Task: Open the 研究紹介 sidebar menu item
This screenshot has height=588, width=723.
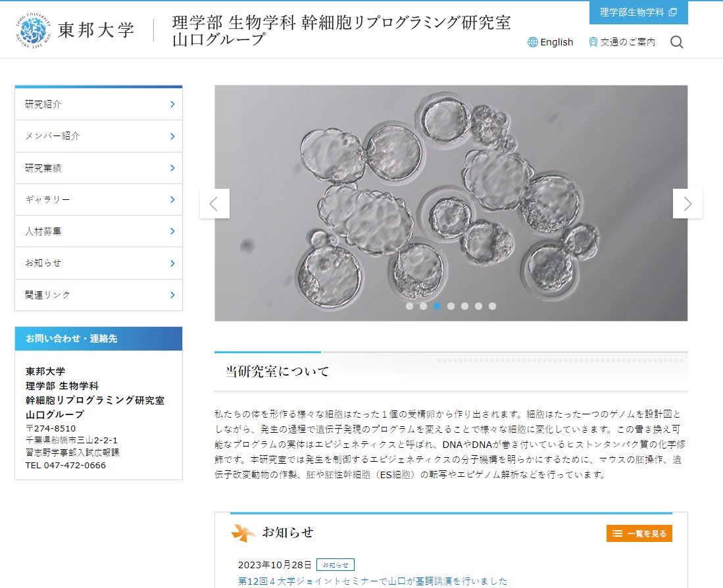Action: tap(99, 105)
